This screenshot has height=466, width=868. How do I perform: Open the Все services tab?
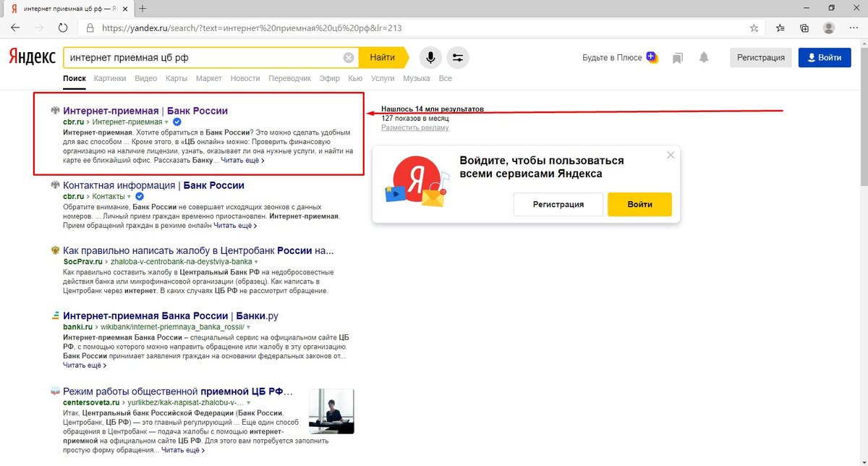click(445, 78)
